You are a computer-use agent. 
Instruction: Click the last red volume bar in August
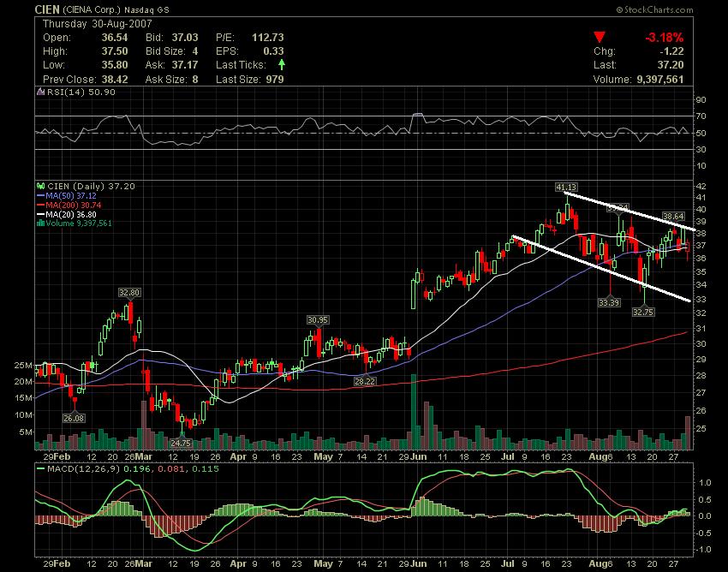(x=688, y=433)
